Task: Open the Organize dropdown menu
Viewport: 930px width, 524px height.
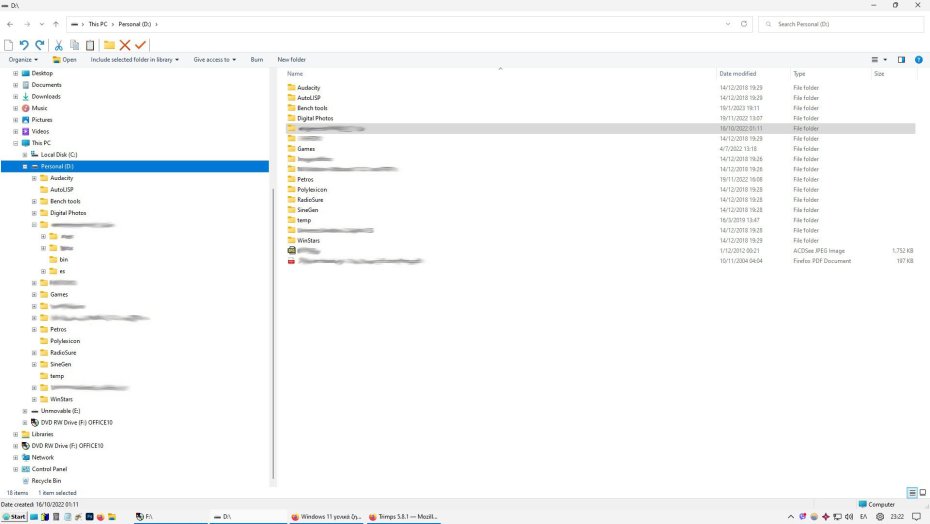Action: [x=23, y=60]
